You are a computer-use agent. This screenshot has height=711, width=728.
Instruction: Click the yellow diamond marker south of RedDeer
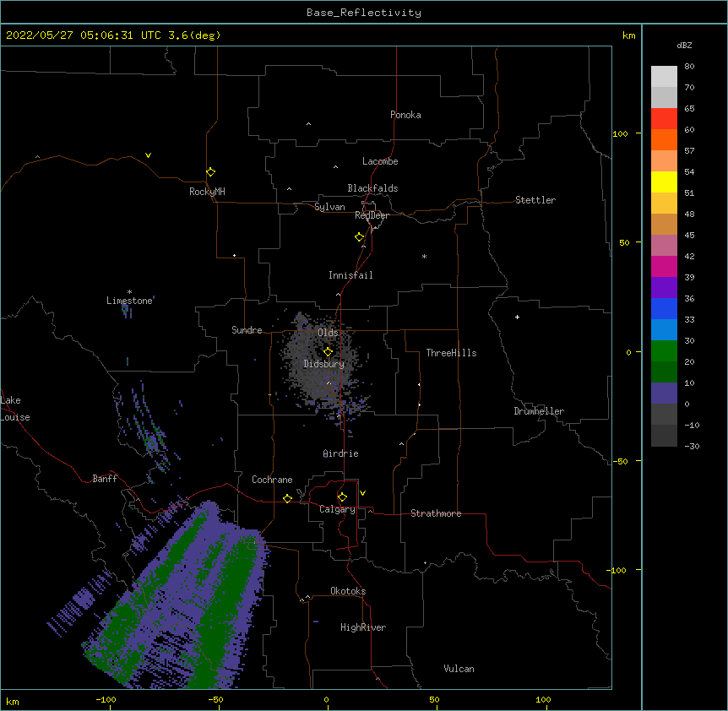[x=359, y=237]
